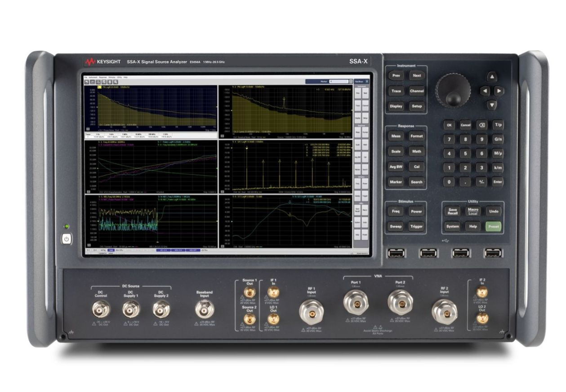566x392 pixels.
Task: Open the Response menu in the menu bar
Action: [103, 78]
